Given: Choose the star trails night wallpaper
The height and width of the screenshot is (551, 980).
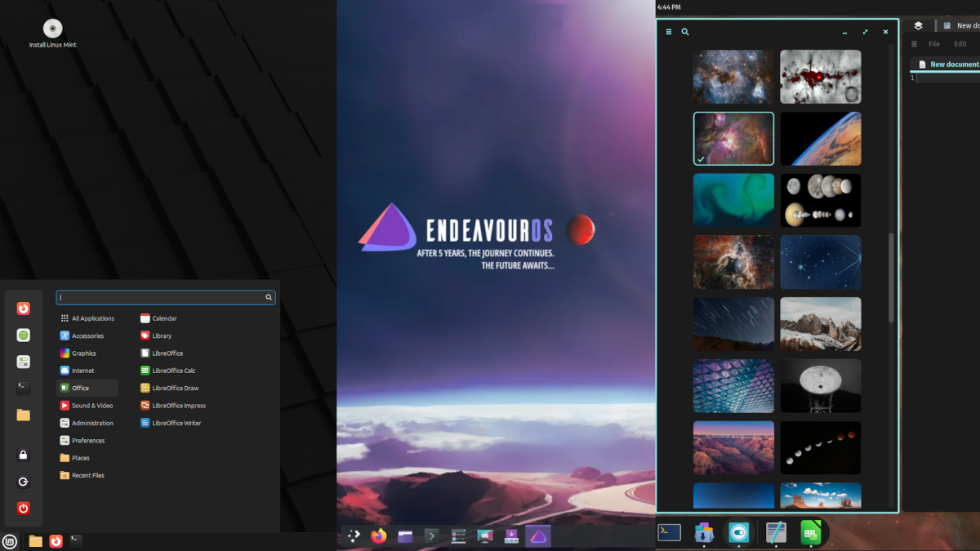Looking at the screenshot, I should (x=733, y=324).
